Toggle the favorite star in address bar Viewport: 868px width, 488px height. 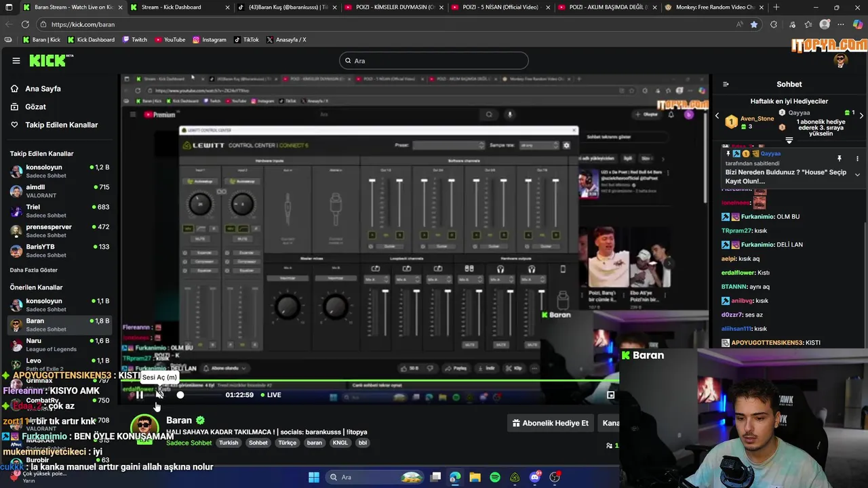[x=754, y=24]
